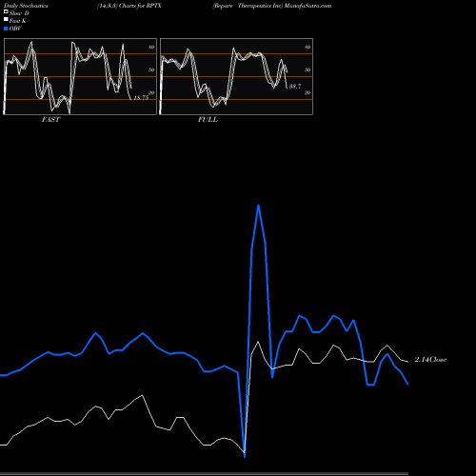This screenshot has width=476, height=476.
Task: Click the 50 axis label in FAST chart
Action: 151,69
